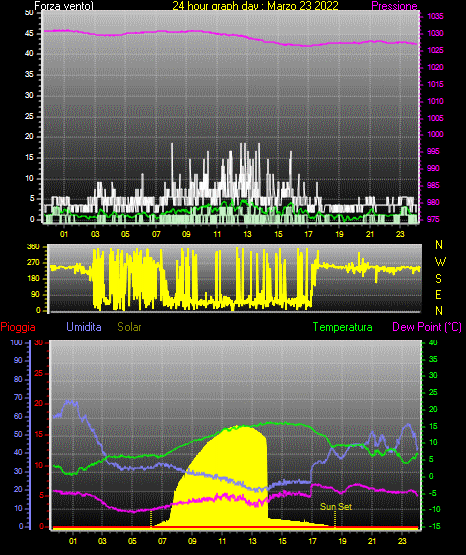Click the red Pioggia legend label
Screen dimensions: 466x555
pos(18,327)
